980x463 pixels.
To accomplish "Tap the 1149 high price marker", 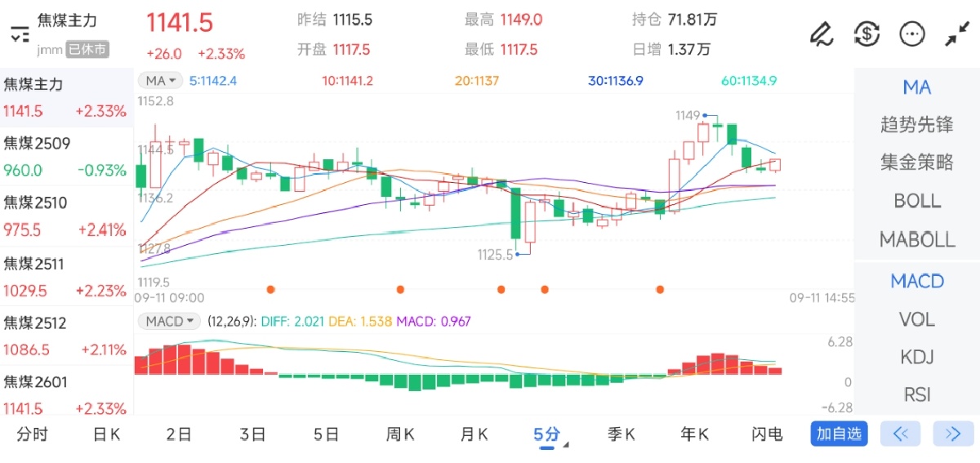I will (688, 116).
